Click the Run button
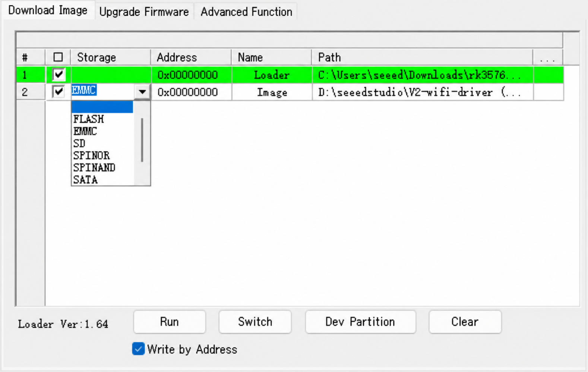The width and height of the screenshot is (588, 372). [170, 322]
